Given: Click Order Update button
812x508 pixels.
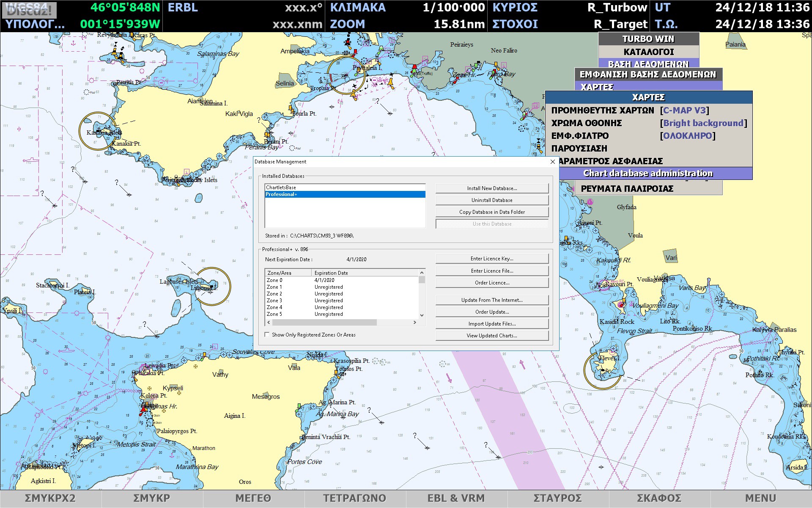Looking at the screenshot, I should [x=492, y=312].
